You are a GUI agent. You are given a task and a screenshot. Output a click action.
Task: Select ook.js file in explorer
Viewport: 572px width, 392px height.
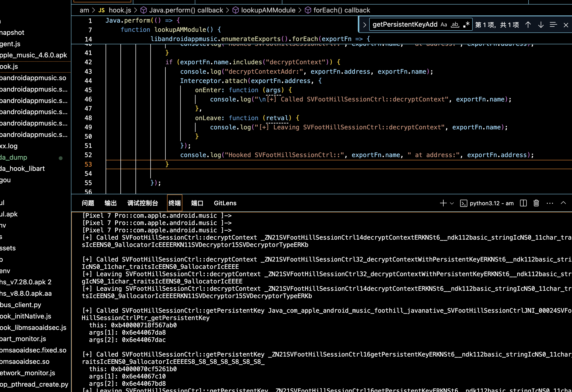click(x=9, y=66)
